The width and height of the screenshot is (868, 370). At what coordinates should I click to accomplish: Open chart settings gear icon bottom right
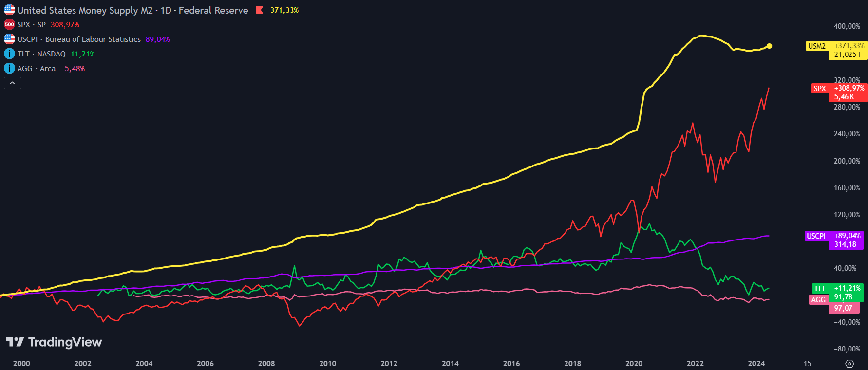tap(849, 364)
